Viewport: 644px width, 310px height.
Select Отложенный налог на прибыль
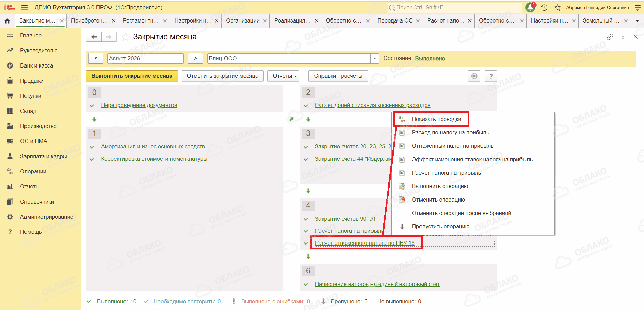coord(453,146)
